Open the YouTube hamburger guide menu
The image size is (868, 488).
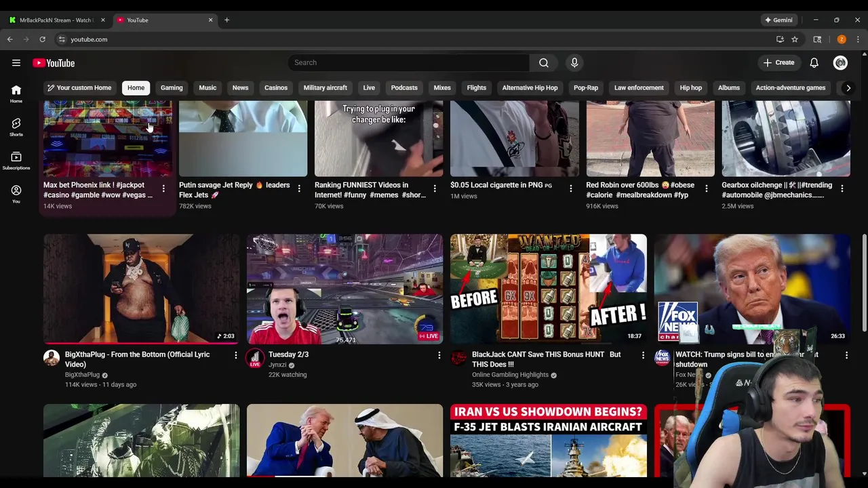tap(16, 63)
